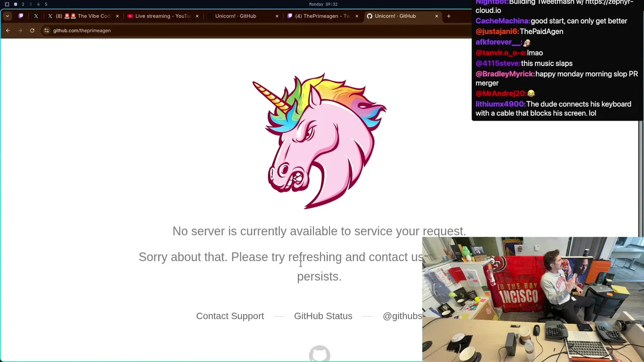
Task: Click the webcam video overlay
Action: pos(532,299)
